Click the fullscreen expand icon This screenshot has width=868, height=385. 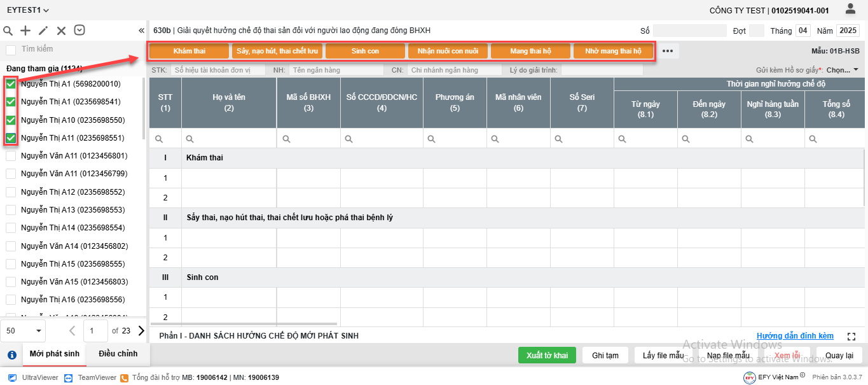coord(851,336)
